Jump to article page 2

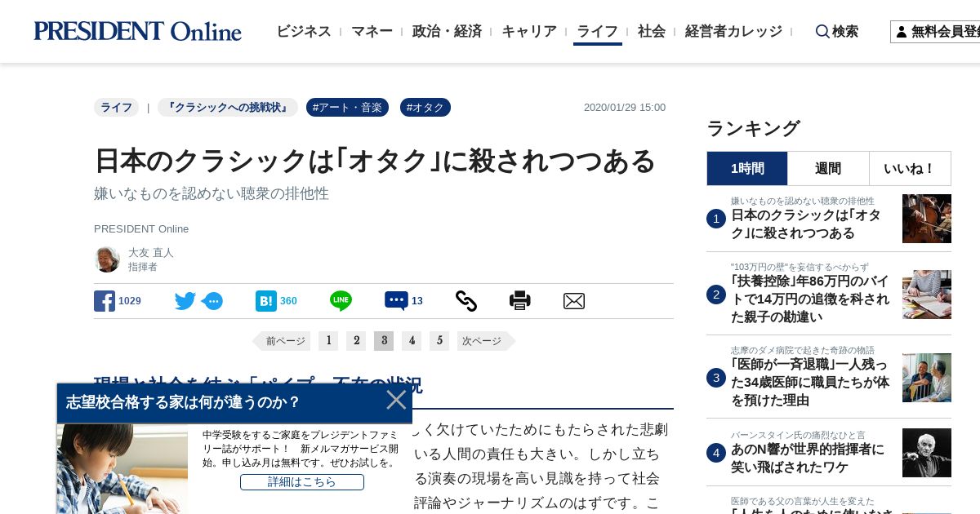[356, 341]
